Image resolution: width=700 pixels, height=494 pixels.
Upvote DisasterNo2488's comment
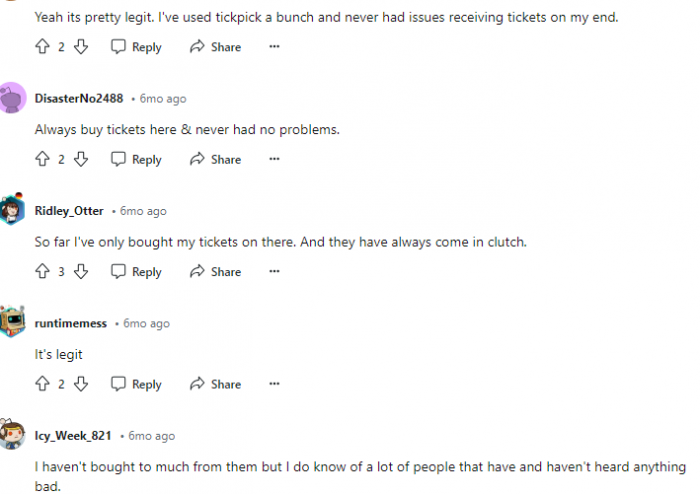(x=42, y=159)
